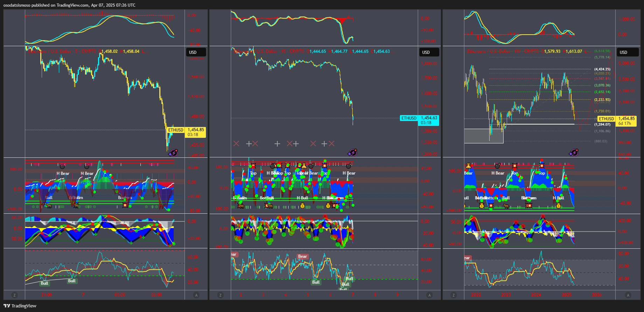The height and width of the screenshot is (312, 644).
Task: Click the TradingView logo at bottom left
Action: click(20, 306)
